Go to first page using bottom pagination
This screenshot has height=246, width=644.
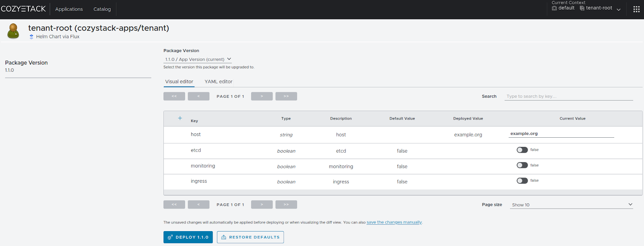tap(174, 205)
